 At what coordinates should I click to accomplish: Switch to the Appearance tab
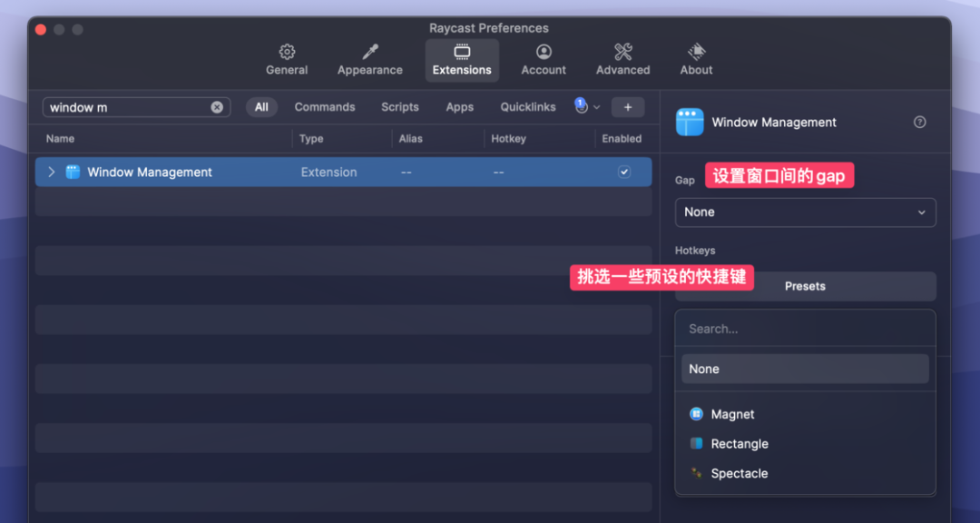[370, 60]
